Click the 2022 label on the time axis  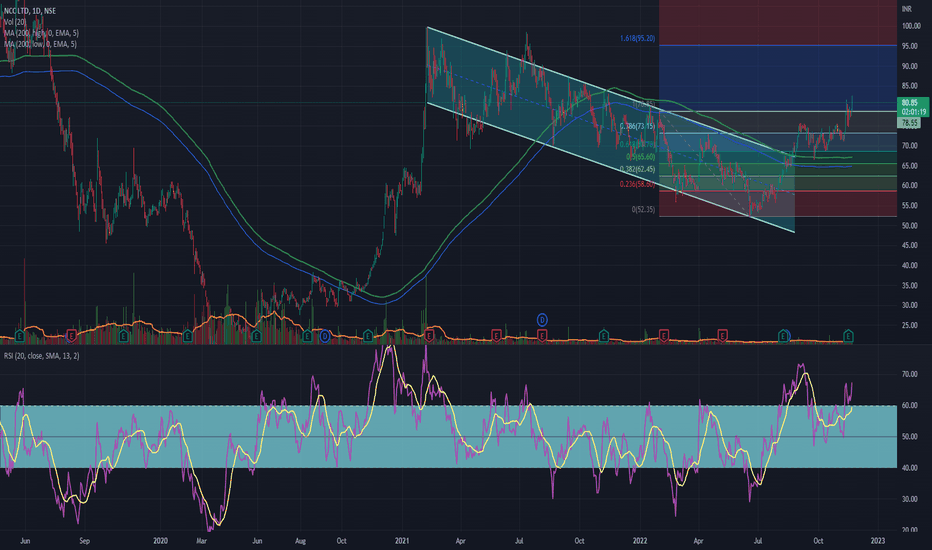pos(640,540)
